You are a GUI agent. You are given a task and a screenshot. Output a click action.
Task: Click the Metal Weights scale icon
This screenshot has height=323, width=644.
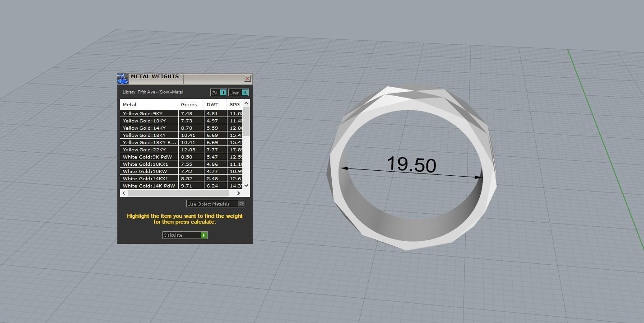tap(123, 79)
